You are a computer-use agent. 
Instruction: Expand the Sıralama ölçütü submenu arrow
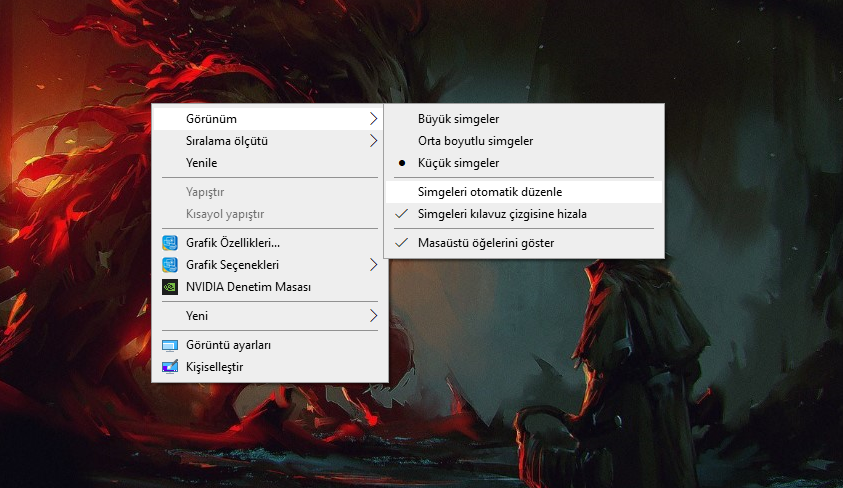tap(373, 141)
